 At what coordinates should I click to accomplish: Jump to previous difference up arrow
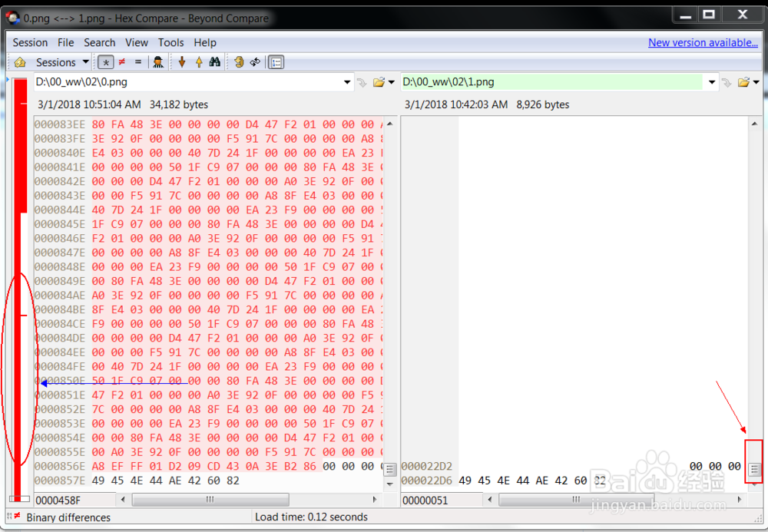pos(199,62)
